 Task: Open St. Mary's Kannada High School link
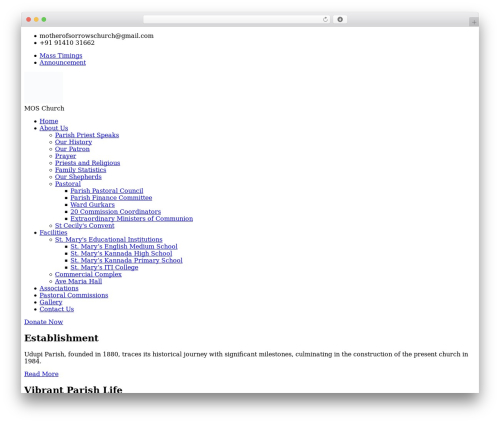coord(121,254)
